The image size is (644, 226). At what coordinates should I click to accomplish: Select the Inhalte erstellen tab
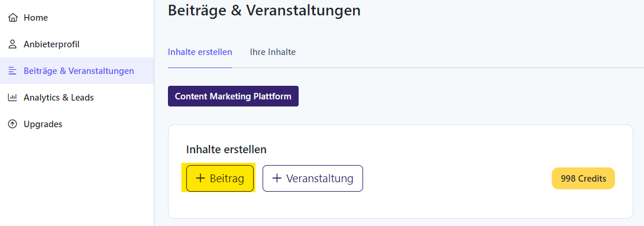(200, 52)
